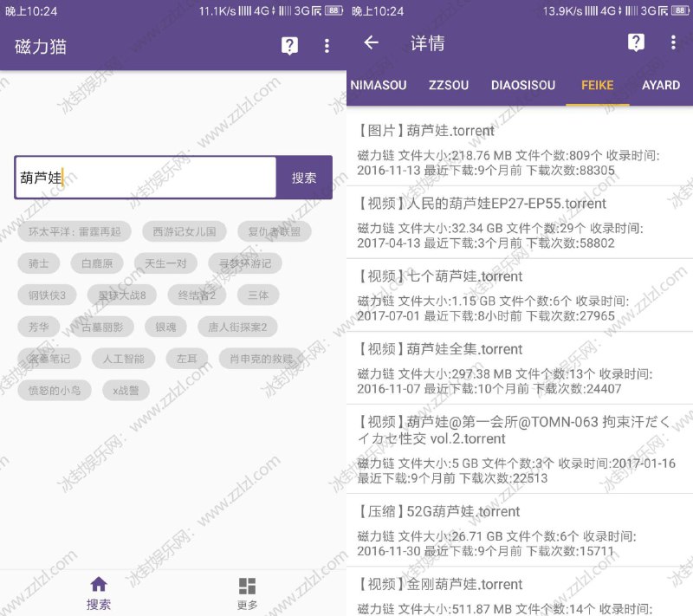This screenshot has height=616, width=693.
Task: Select the FEIKE tab
Action: pos(597,85)
